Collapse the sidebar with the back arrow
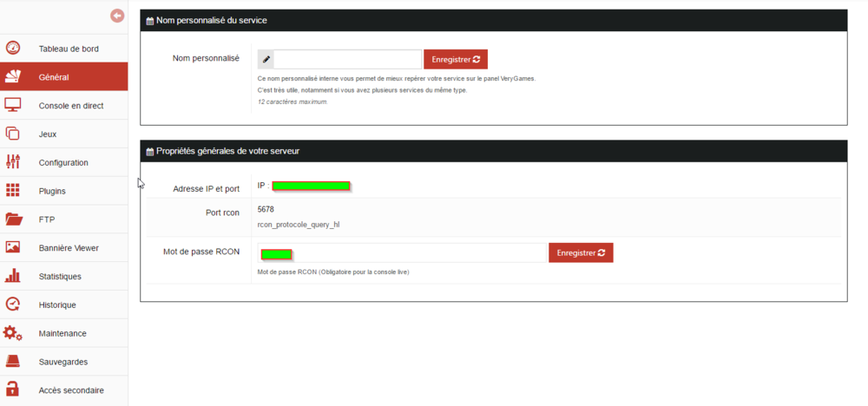 [117, 16]
